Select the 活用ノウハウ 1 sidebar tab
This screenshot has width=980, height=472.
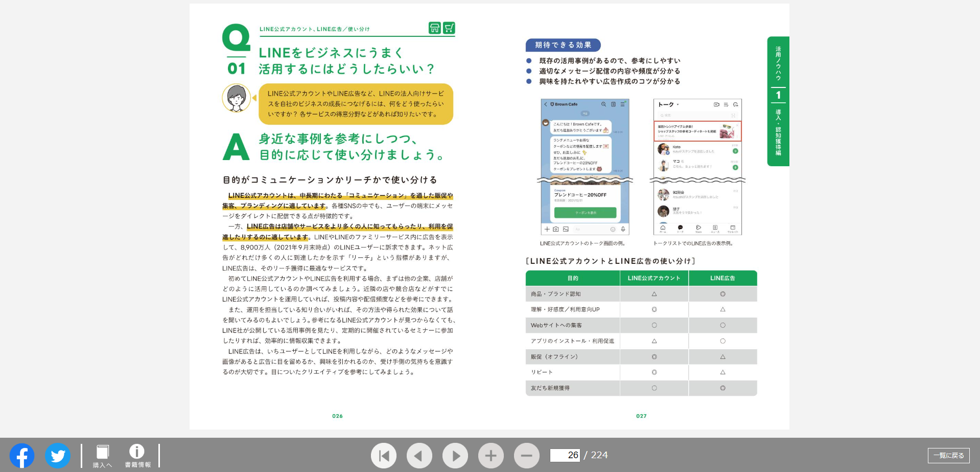tap(778, 100)
